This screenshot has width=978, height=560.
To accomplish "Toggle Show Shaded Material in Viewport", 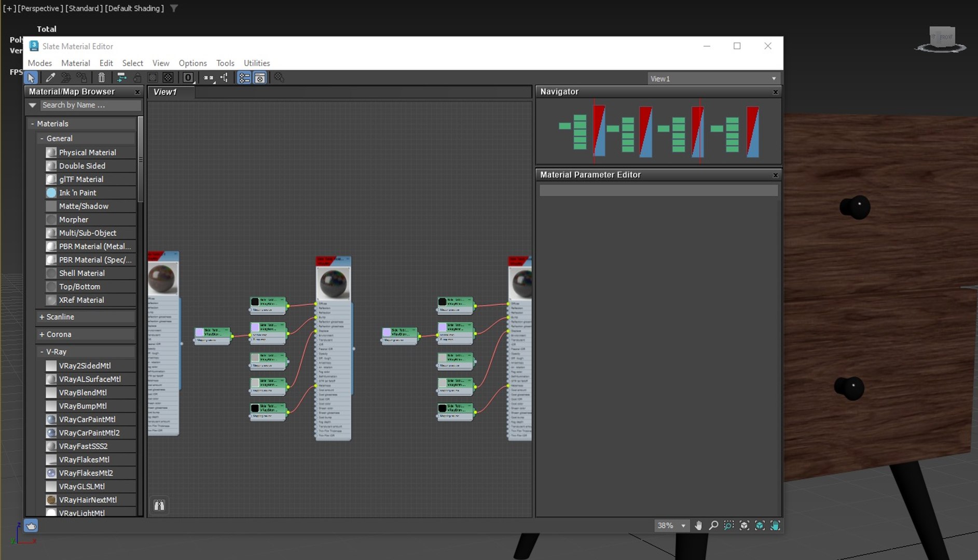I will [153, 78].
